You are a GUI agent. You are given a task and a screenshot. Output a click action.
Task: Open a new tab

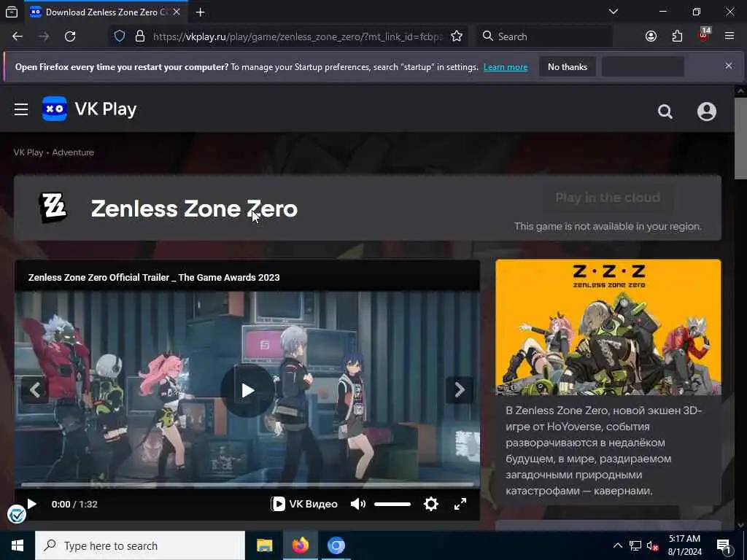coord(200,12)
